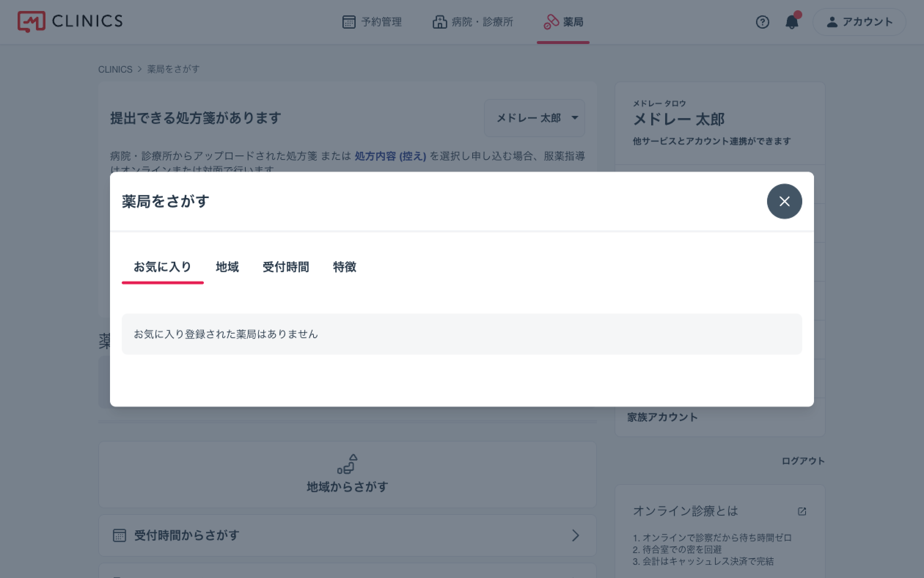Open 地域からさがす card
924x578 pixels.
347,475
